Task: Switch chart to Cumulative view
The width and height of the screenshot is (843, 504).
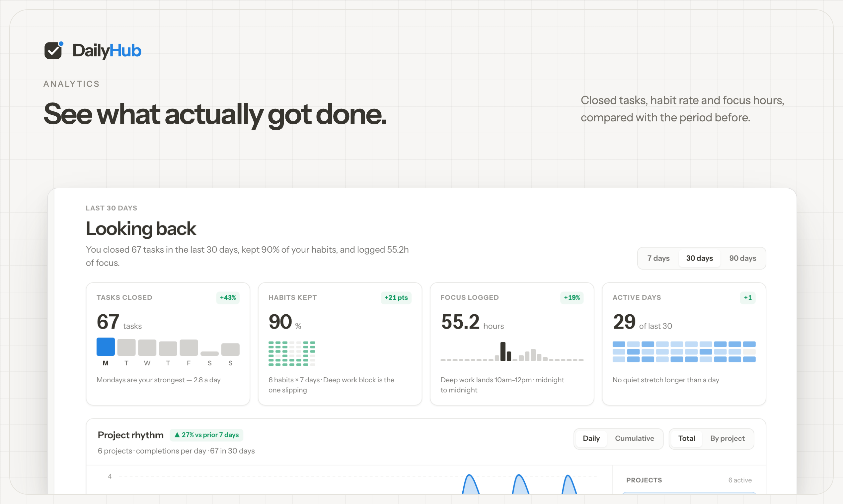Action: (634, 438)
